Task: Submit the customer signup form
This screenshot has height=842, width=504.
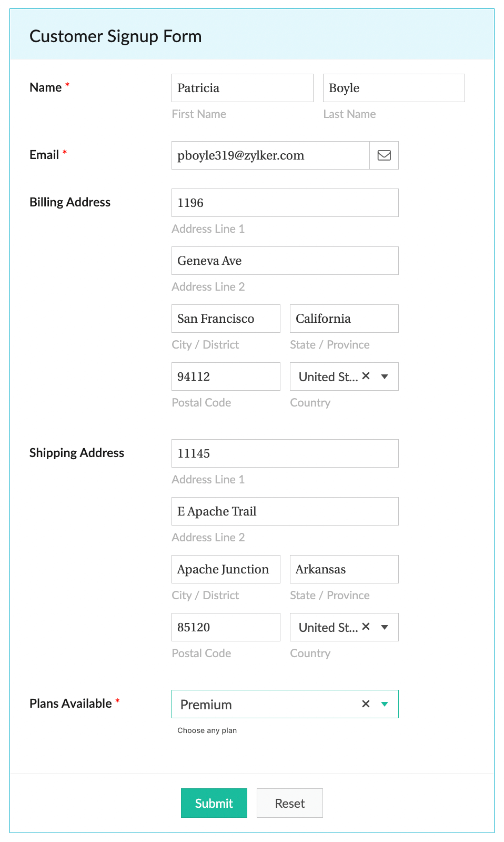Action: (214, 803)
